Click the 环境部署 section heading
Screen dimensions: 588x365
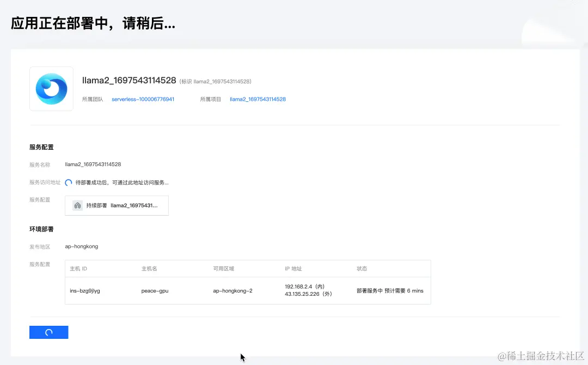tap(41, 229)
